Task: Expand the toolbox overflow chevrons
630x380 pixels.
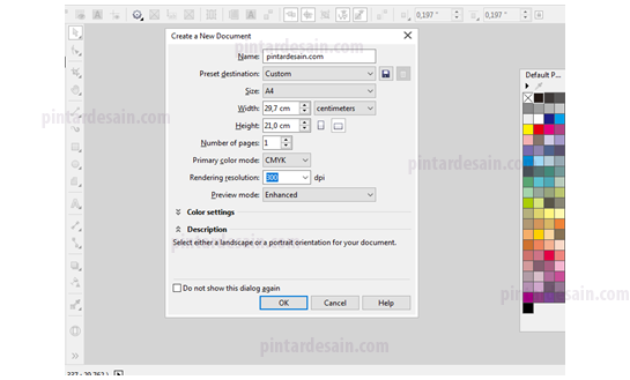Action: pos(75,355)
